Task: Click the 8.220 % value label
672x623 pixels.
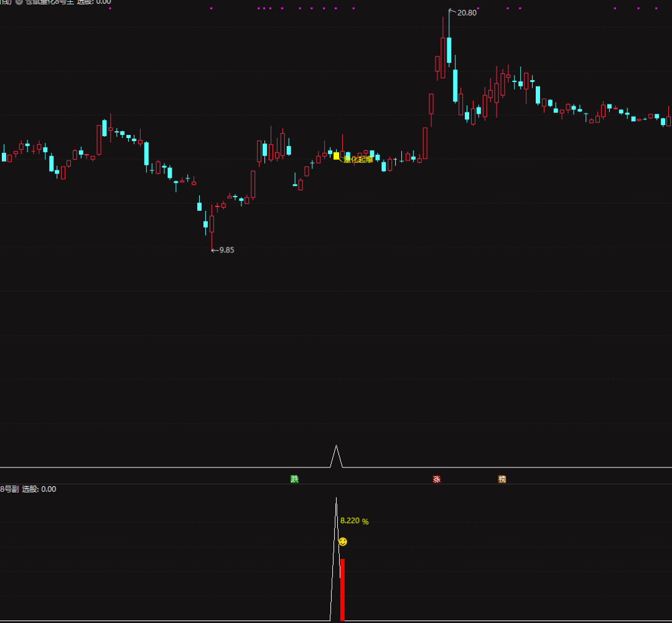Action: (355, 520)
